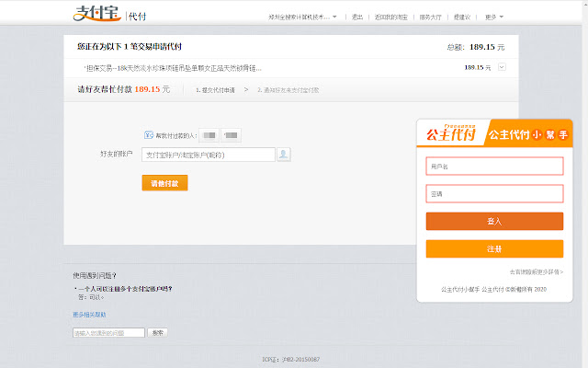Click 退出 to log out
The image size is (588, 368).
point(357,17)
